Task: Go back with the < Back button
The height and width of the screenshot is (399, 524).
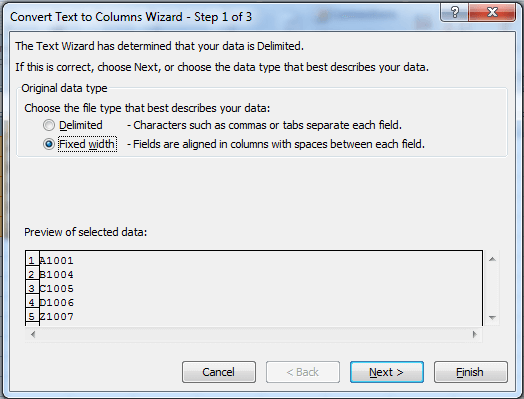Action: click(x=303, y=372)
